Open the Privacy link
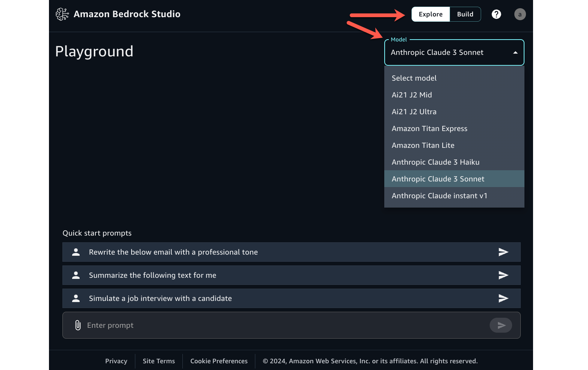The image size is (588, 370). coord(116,361)
